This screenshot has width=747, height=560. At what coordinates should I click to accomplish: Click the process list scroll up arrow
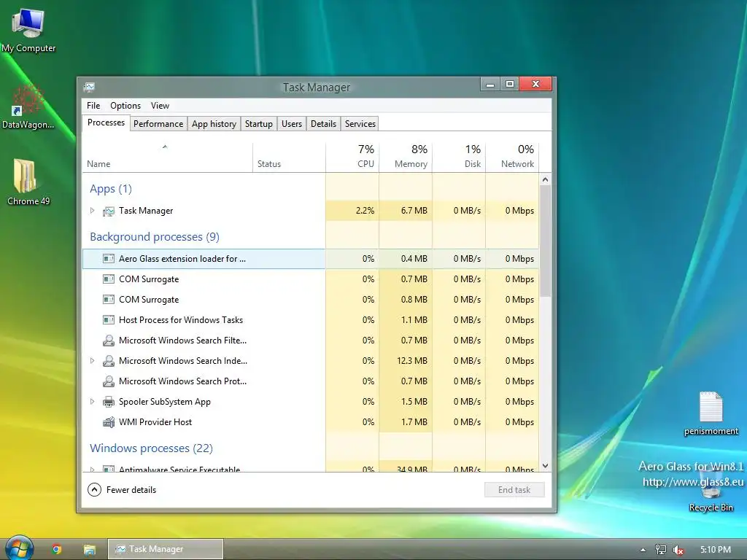(x=546, y=179)
